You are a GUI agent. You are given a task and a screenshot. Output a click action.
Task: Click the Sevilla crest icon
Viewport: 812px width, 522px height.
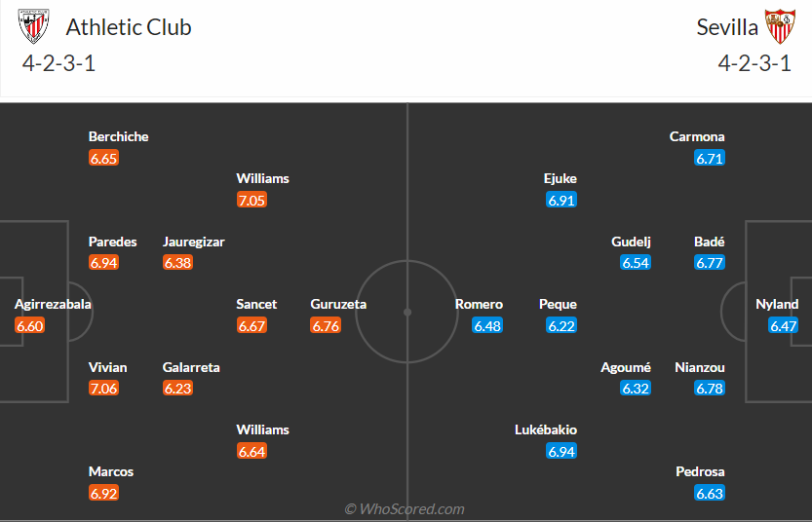[779, 27]
